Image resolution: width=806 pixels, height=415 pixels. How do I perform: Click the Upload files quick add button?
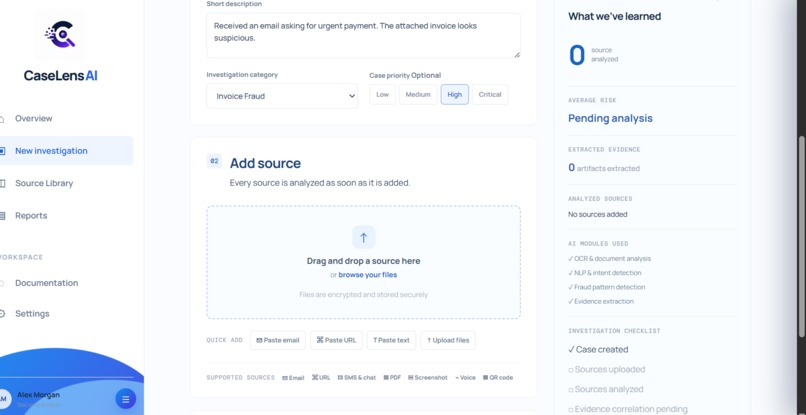coord(448,340)
